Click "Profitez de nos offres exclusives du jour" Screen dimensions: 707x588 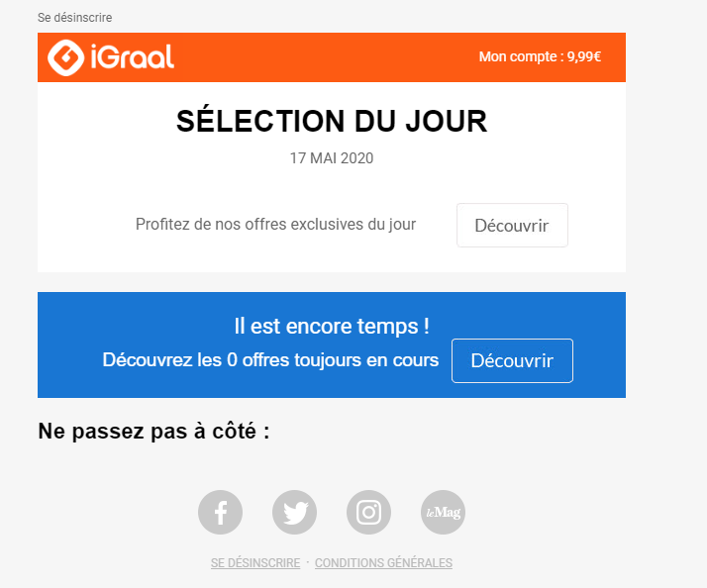coord(275,225)
